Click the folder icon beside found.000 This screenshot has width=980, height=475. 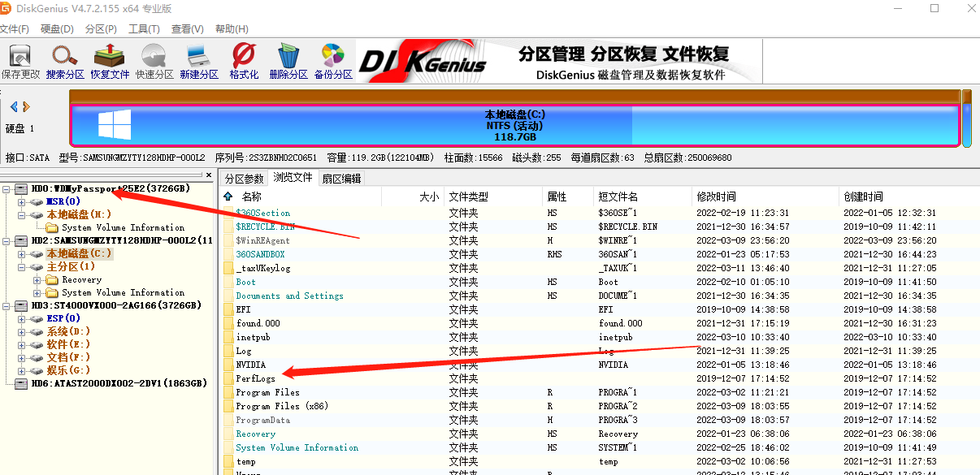(229, 323)
